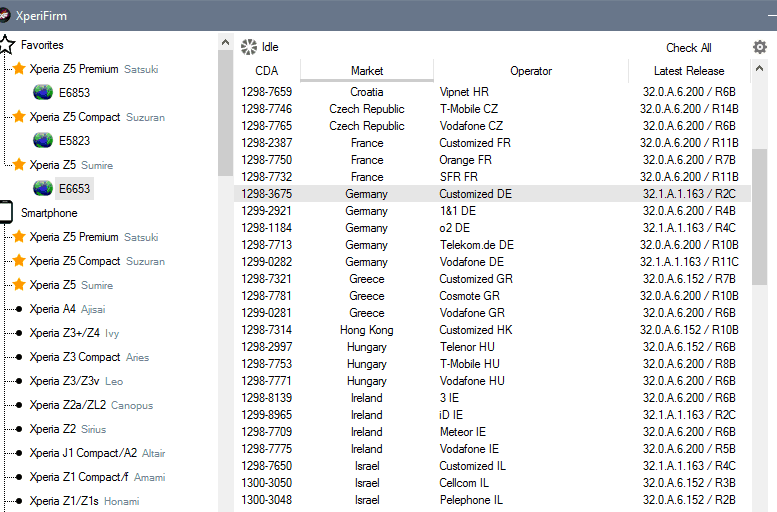
Task: Select Xperia Z2 Sirius device
Action: (x=68, y=429)
